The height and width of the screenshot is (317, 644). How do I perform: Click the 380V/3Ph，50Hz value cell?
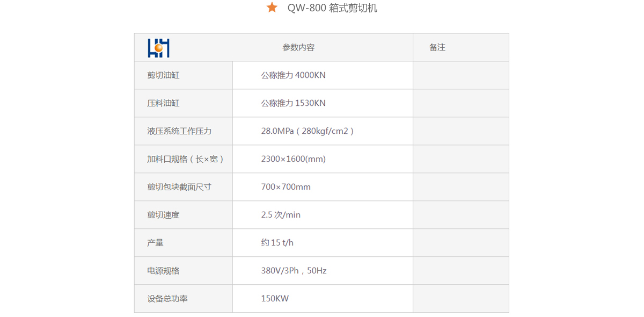(x=294, y=271)
